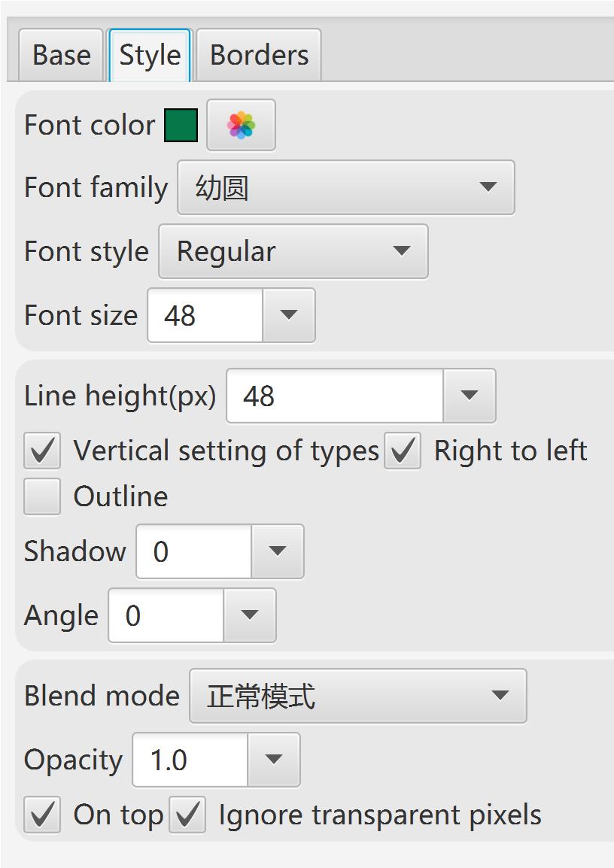Expand the Font family dropdown
Viewport: 614px width, 868px height.
click(346, 187)
